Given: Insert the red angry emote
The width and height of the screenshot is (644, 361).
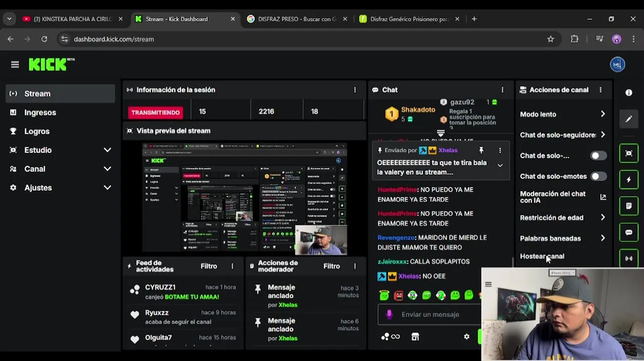Looking at the screenshot, I should (x=398, y=295).
